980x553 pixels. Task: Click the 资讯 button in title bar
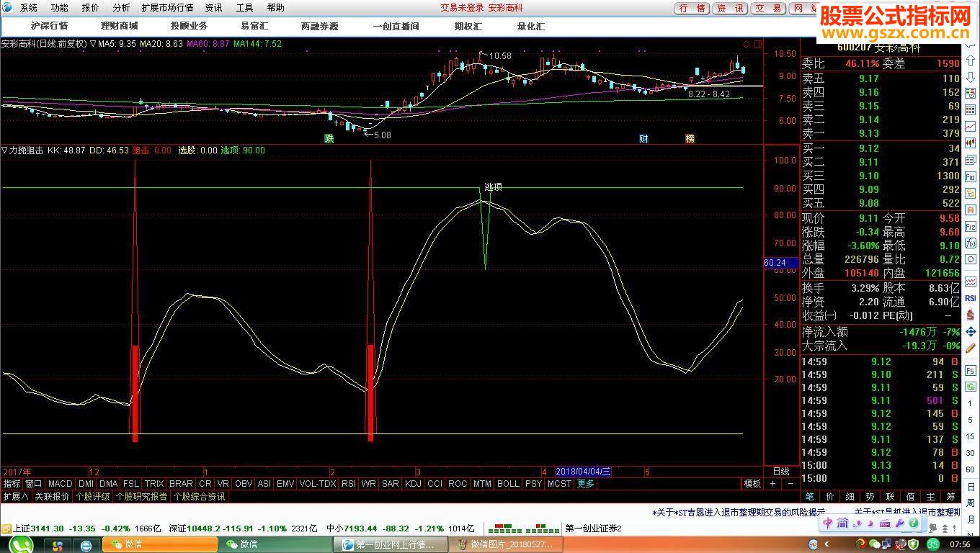coord(730,8)
